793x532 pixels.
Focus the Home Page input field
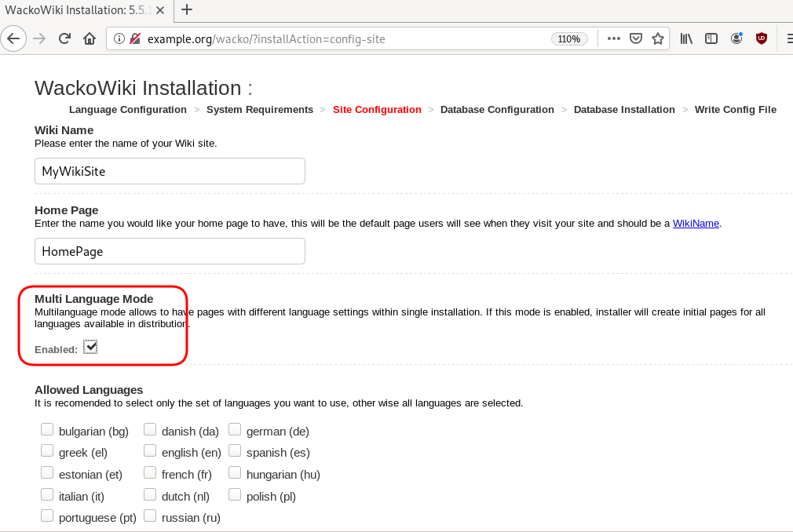click(x=170, y=252)
